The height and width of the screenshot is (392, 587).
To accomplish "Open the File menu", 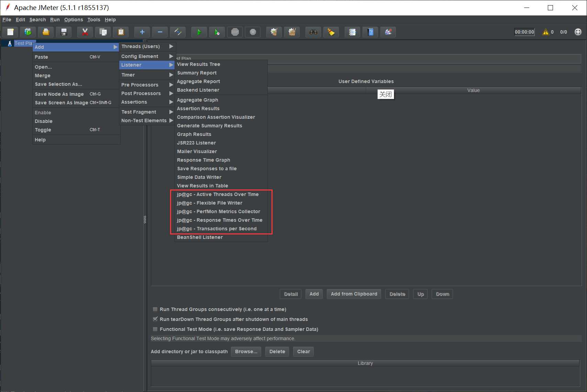I will [7, 20].
